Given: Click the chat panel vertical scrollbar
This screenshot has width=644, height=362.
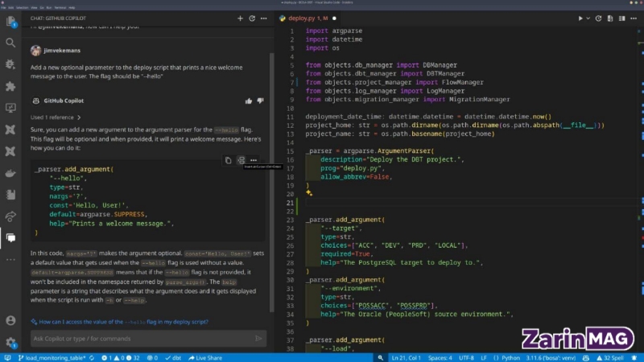Looking at the screenshot, I should click(x=271, y=182).
